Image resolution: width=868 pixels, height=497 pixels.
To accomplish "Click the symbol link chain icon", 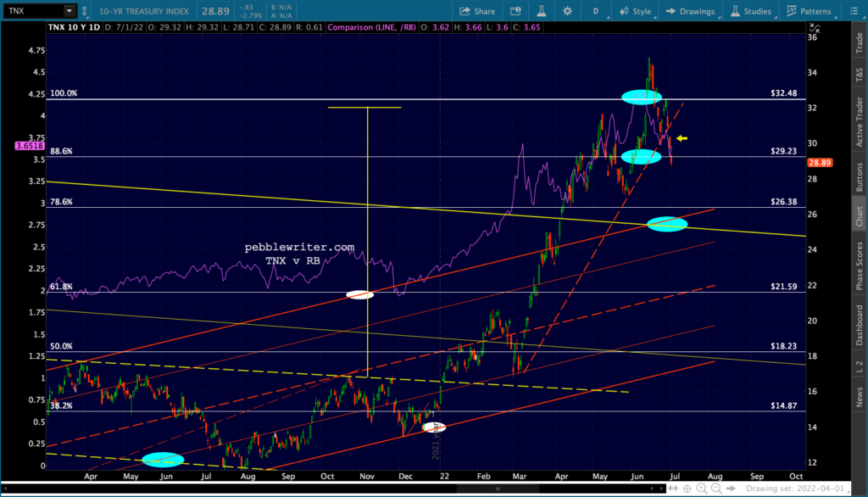I will (x=84, y=10).
